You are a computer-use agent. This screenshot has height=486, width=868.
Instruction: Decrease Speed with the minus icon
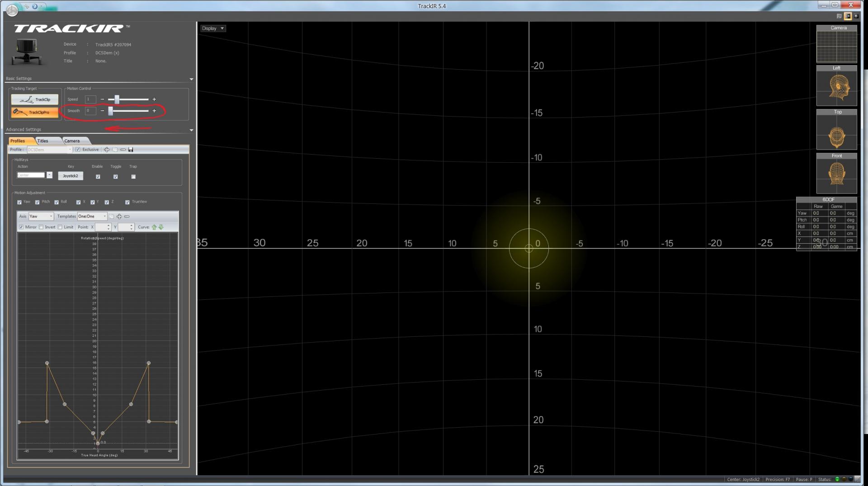pyautogui.click(x=102, y=99)
